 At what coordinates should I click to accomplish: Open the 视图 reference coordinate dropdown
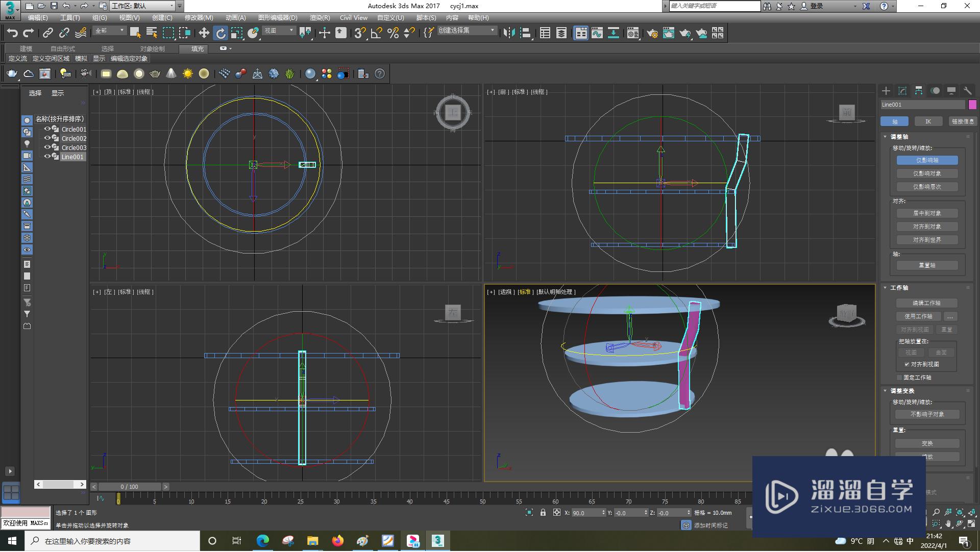click(279, 31)
